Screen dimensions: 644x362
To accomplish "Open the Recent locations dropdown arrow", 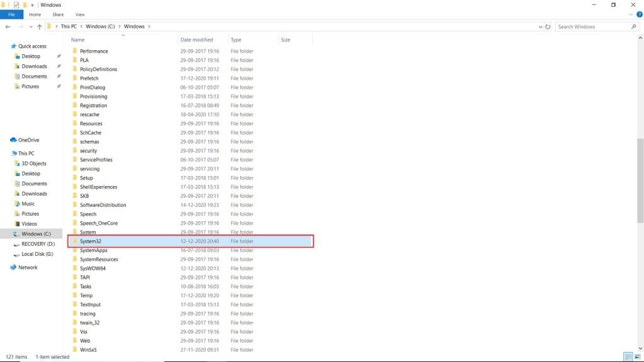I will point(31,27).
